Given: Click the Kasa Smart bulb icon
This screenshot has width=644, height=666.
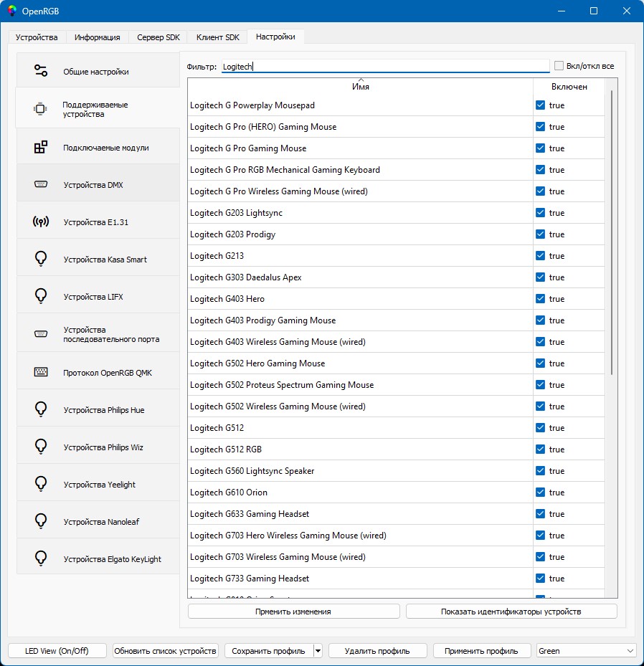Looking at the screenshot, I should pyautogui.click(x=41, y=259).
